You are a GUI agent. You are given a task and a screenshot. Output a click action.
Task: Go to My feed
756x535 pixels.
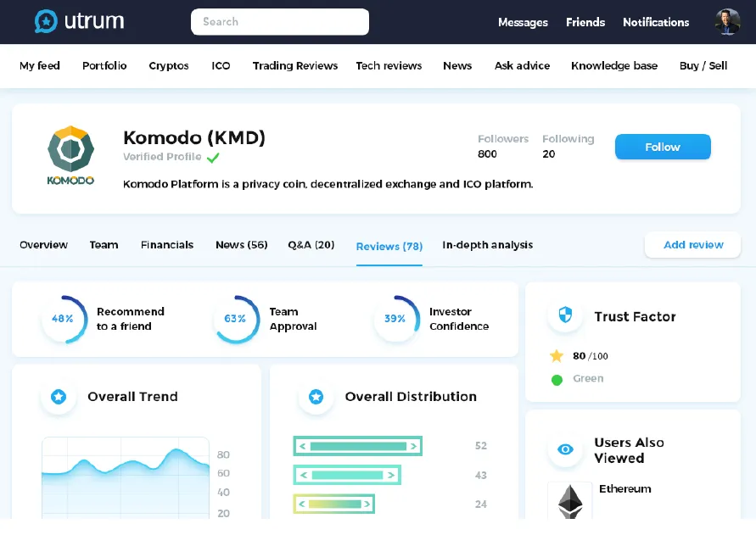click(40, 65)
